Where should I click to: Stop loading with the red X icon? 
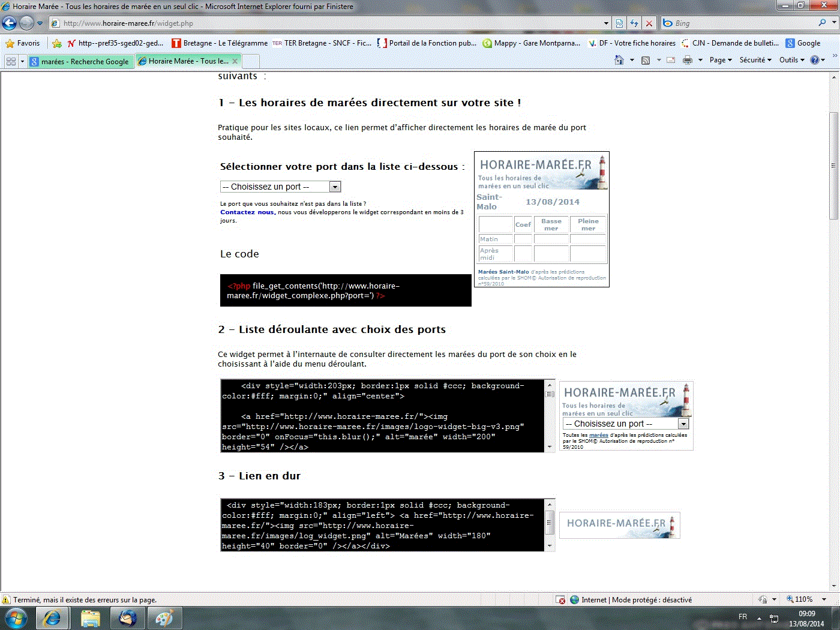649,23
